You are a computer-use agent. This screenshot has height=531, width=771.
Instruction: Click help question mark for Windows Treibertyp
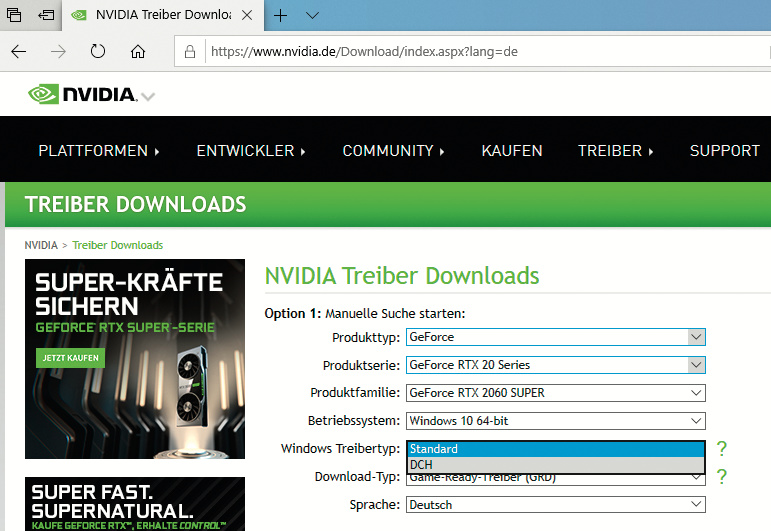pyautogui.click(x=721, y=448)
